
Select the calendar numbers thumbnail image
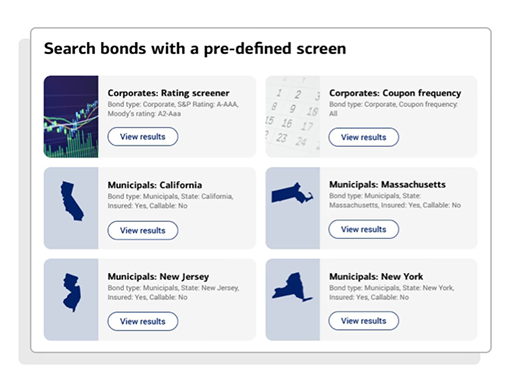(293, 116)
